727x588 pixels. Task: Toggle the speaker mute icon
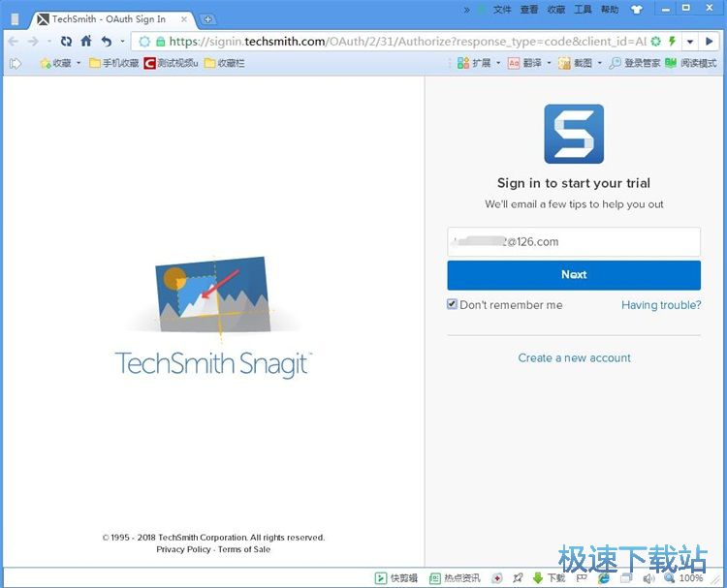(648, 577)
